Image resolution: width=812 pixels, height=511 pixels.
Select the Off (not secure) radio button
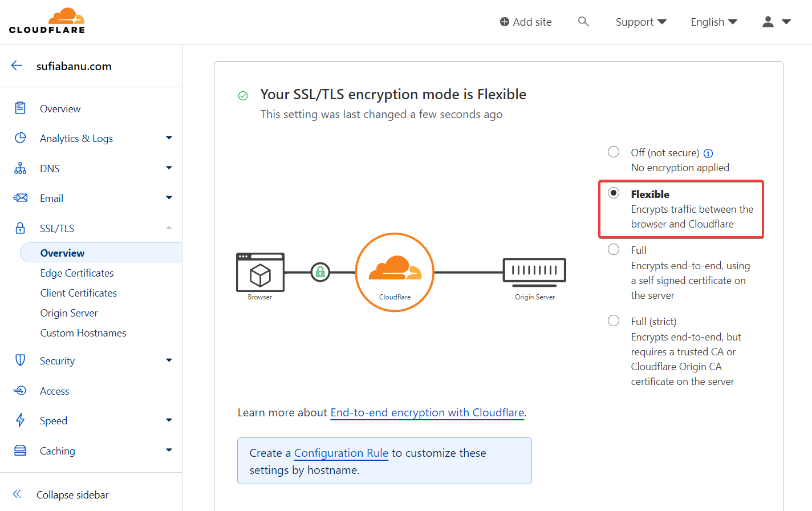pyautogui.click(x=614, y=152)
